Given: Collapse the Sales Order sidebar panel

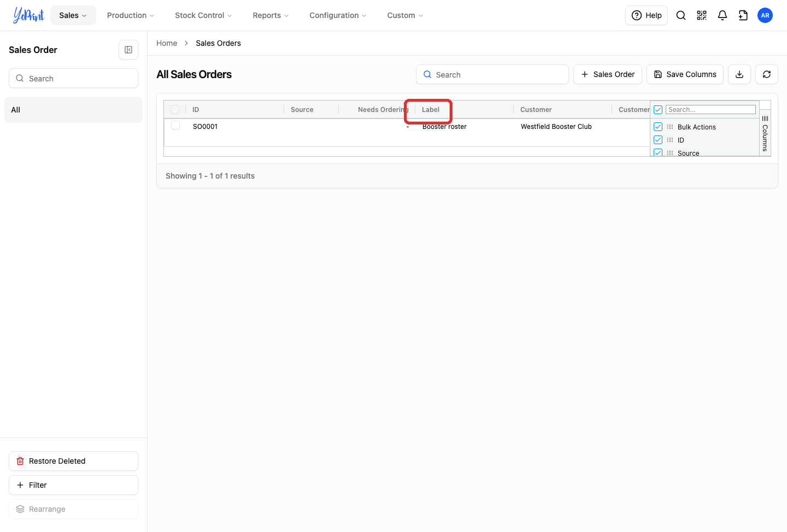Looking at the screenshot, I should click(x=128, y=50).
